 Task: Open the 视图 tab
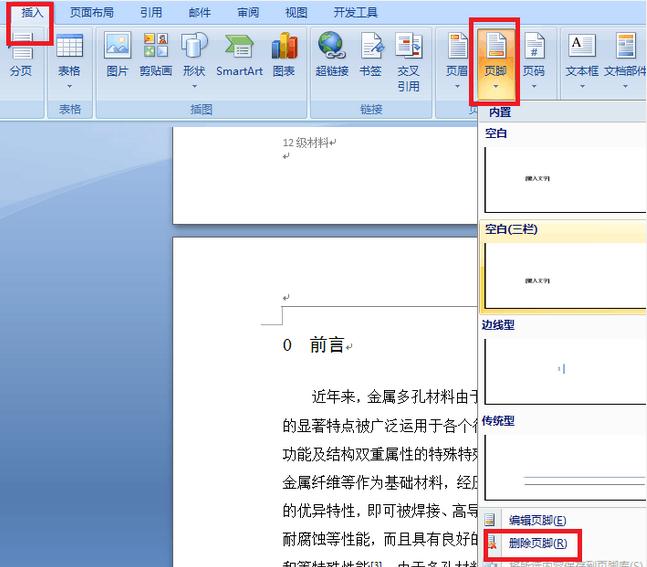click(296, 12)
